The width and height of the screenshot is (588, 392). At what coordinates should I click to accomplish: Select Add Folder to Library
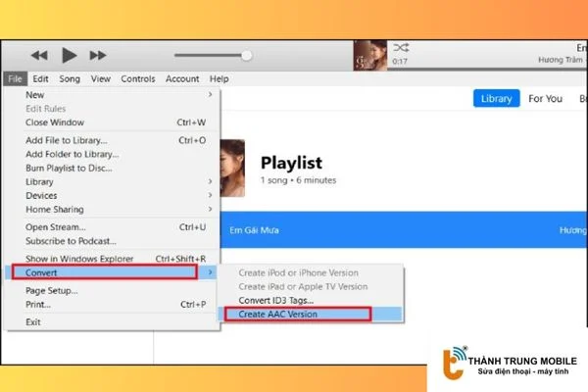coord(112,154)
